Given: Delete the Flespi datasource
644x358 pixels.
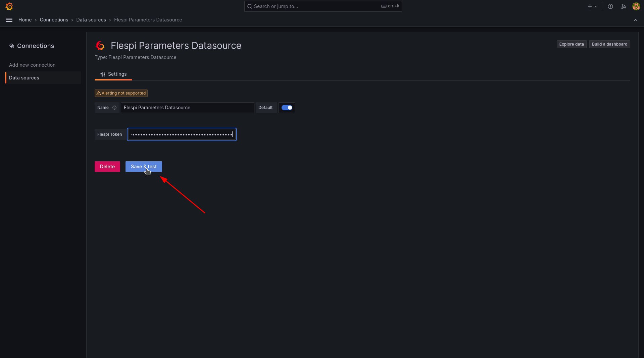Looking at the screenshot, I should click(x=107, y=167).
